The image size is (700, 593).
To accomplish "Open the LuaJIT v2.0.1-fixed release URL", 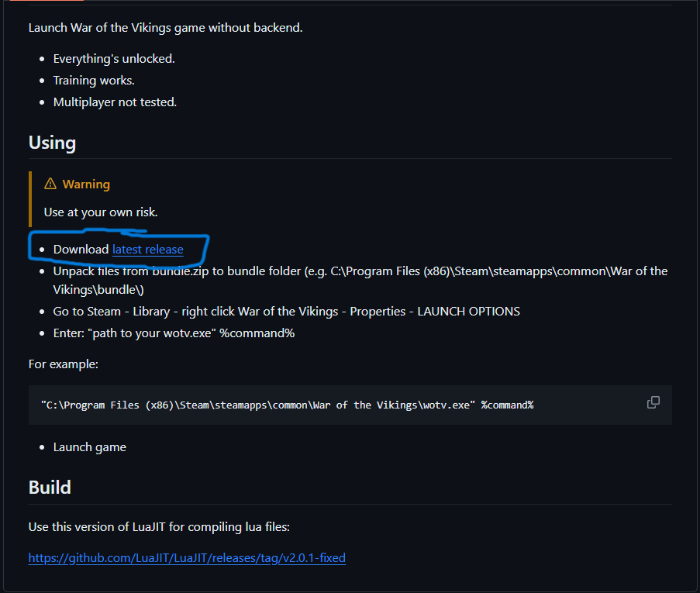I will coord(187,558).
